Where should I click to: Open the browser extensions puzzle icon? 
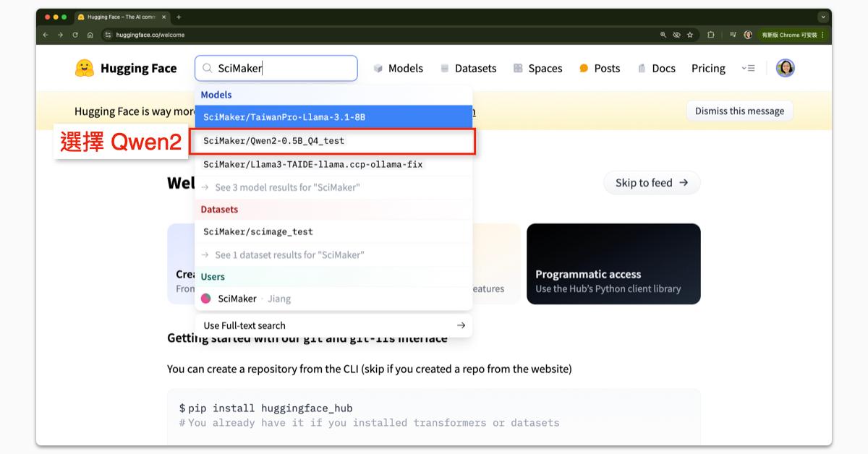click(711, 35)
